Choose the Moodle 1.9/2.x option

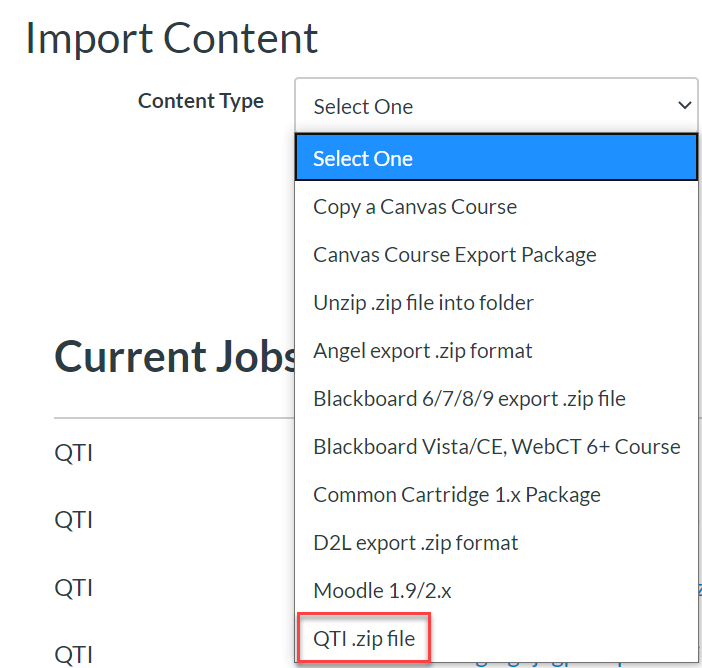coord(382,591)
